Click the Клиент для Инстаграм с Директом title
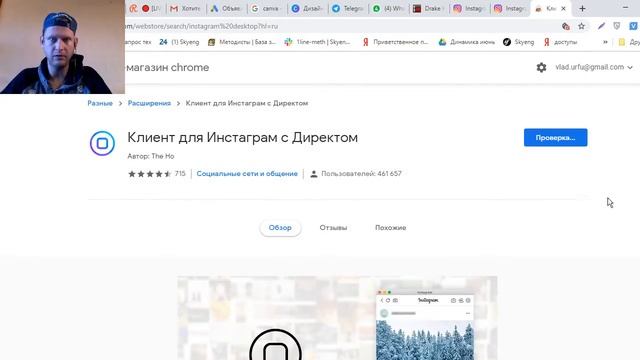This screenshot has height=360, width=640. click(242, 138)
